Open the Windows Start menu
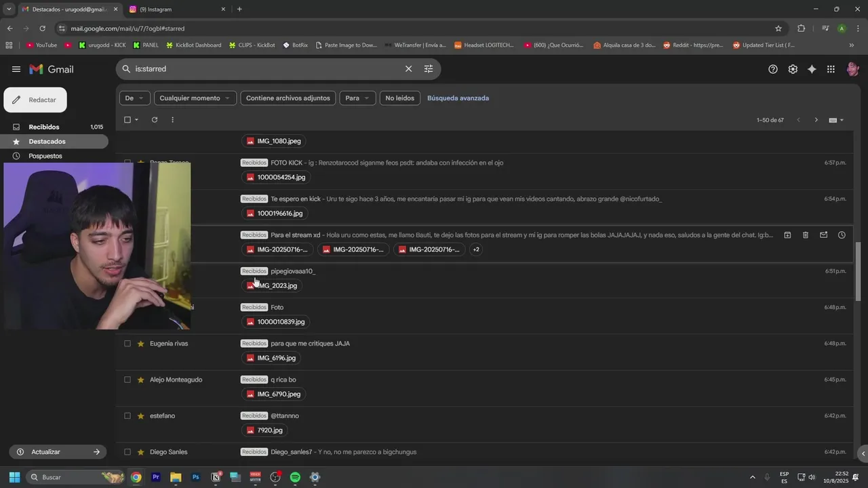The image size is (868, 488). coord(14,477)
